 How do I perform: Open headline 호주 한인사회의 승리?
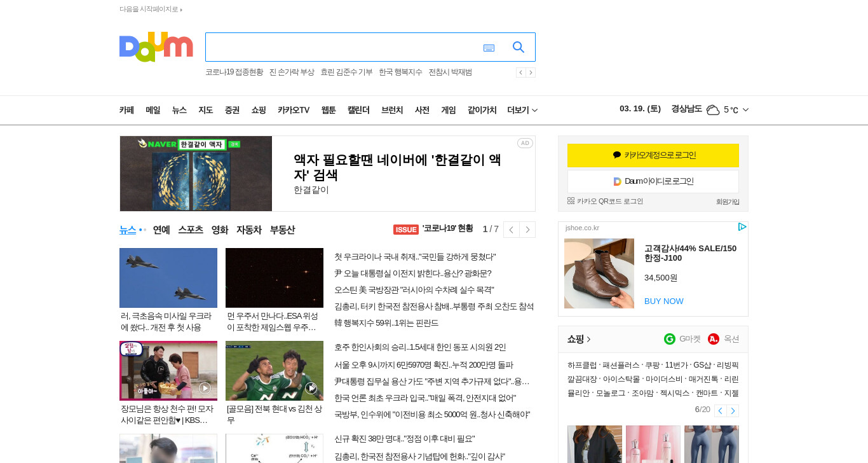[420, 347]
